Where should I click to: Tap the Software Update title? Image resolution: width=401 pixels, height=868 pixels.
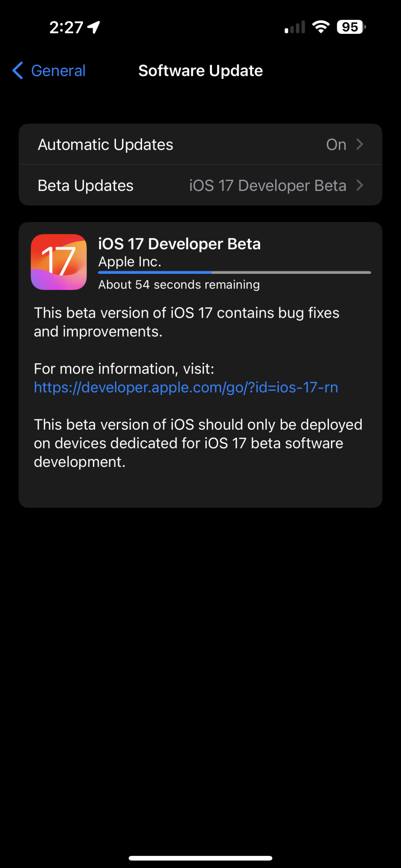pyautogui.click(x=200, y=71)
